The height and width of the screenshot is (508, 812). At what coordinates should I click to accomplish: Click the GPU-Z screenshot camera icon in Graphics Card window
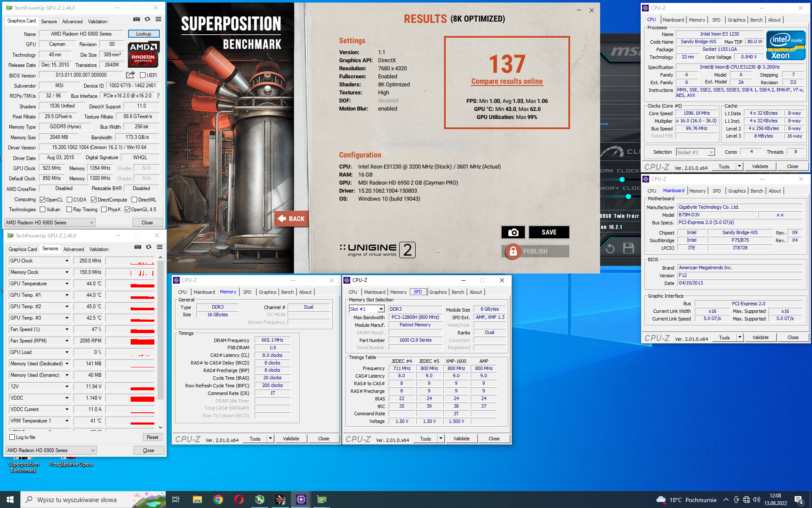[137, 19]
